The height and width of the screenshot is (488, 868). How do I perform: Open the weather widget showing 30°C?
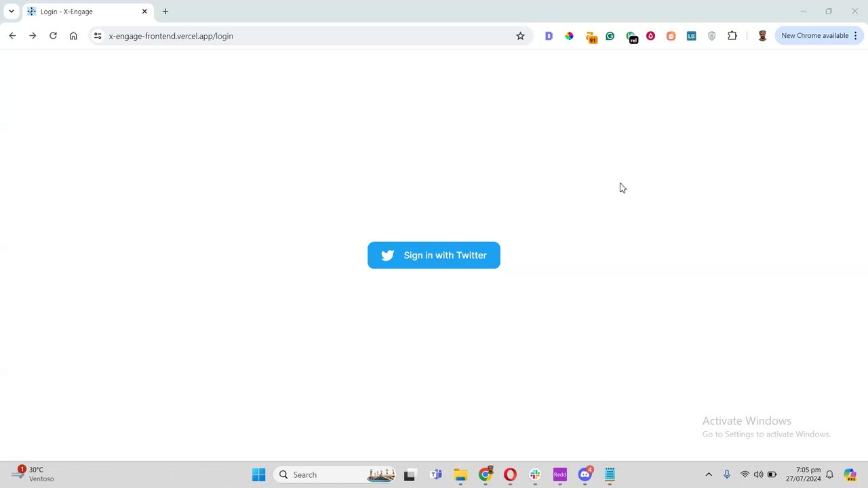(x=34, y=474)
